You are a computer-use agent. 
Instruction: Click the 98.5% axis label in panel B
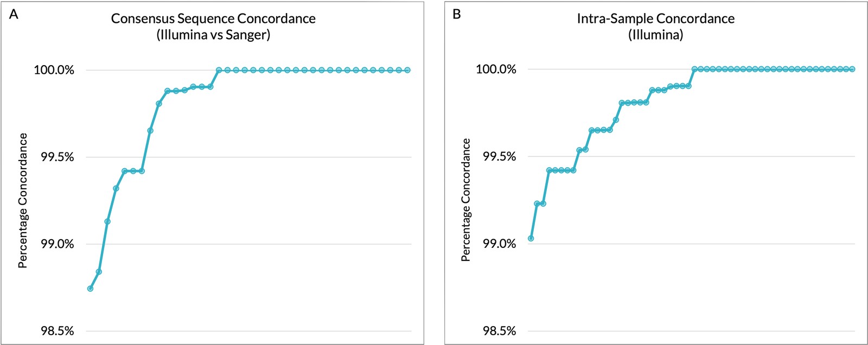tap(499, 331)
